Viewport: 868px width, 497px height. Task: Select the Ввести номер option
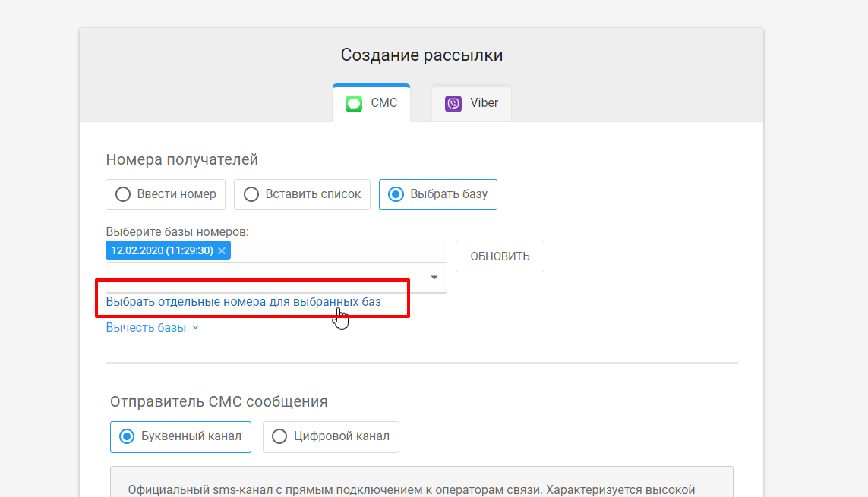[166, 194]
